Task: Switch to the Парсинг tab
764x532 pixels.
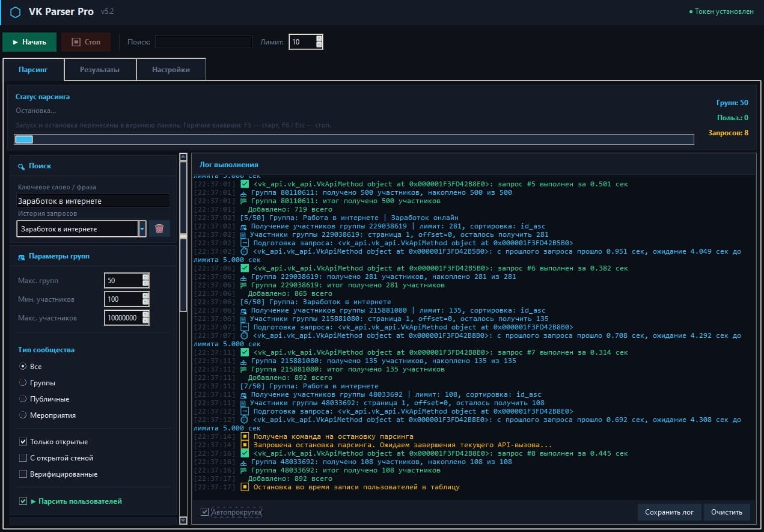Action: [x=33, y=69]
